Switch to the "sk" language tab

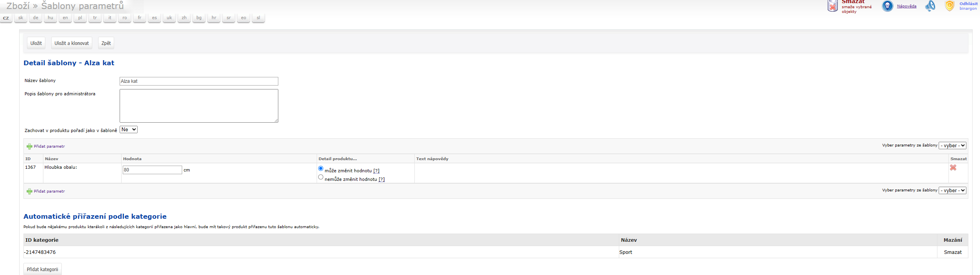coord(21,18)
